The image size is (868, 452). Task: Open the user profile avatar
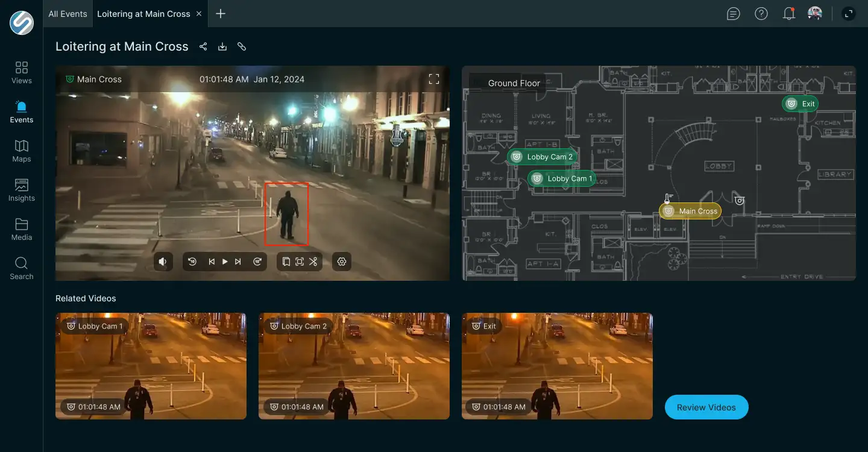click(x=815, y=13)
